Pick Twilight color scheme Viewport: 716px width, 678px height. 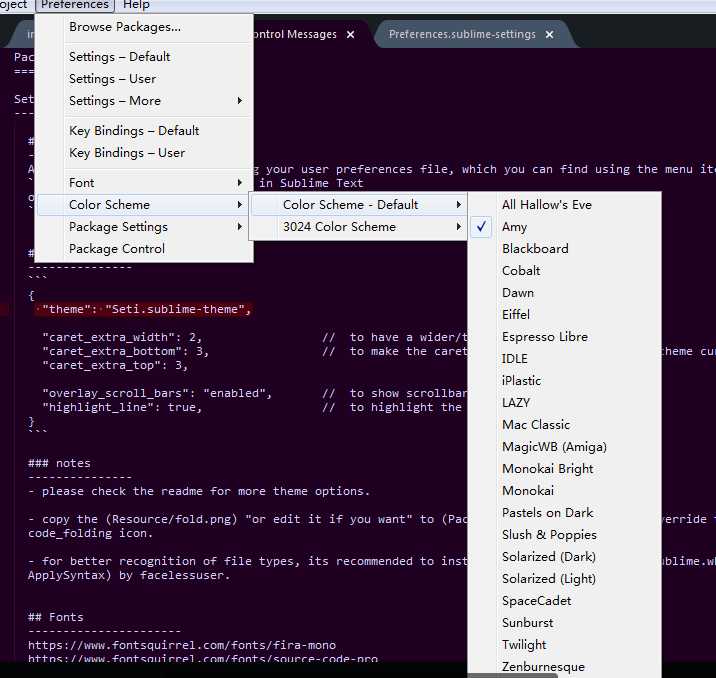564,644
